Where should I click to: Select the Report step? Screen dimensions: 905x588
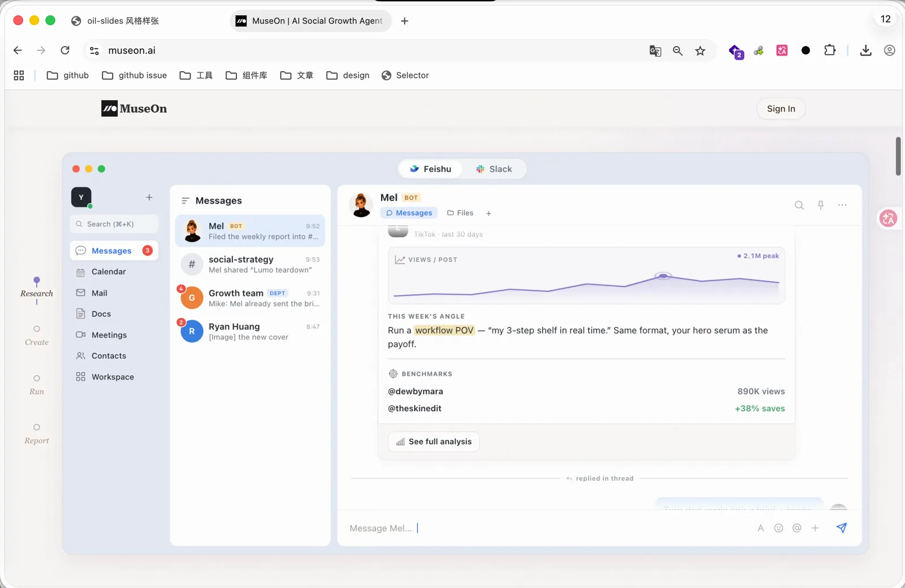(x=37, y=434)
